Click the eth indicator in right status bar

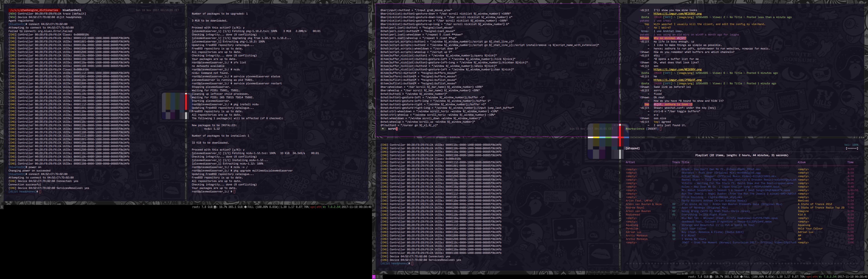[815, 277]
